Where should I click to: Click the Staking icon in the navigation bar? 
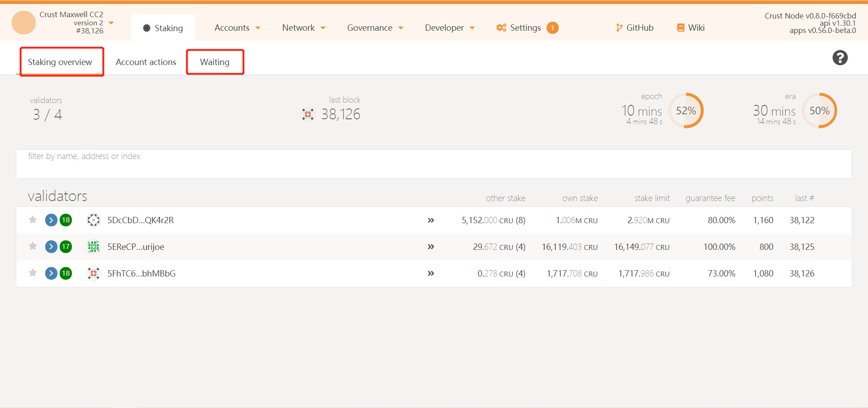[x=146, y=28]
